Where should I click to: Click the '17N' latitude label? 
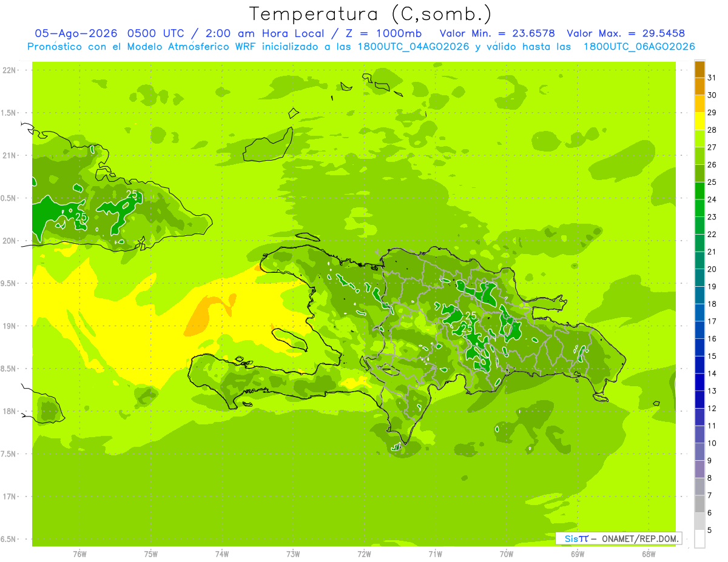(x=10, y=497)
